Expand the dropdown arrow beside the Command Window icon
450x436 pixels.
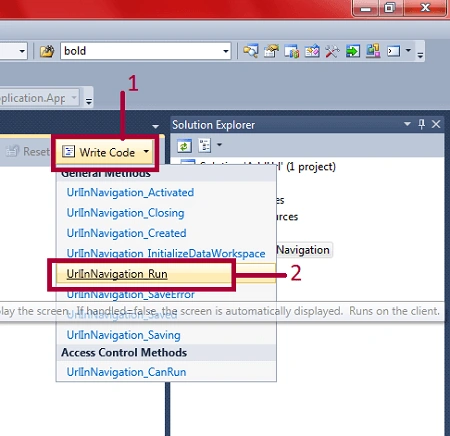click(x=408, y=51)
